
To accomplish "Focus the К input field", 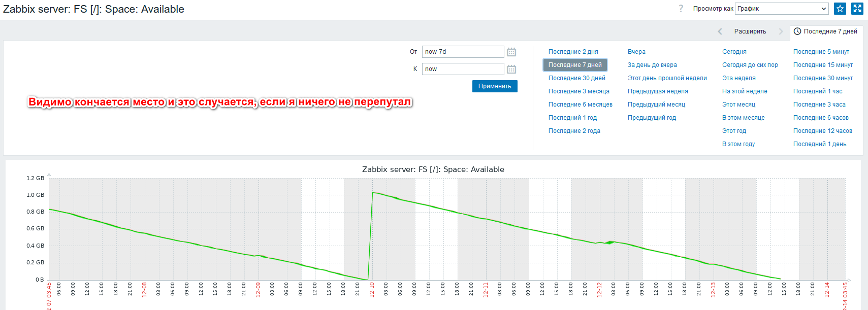I will pyautogui.click(x=463, y=69).
